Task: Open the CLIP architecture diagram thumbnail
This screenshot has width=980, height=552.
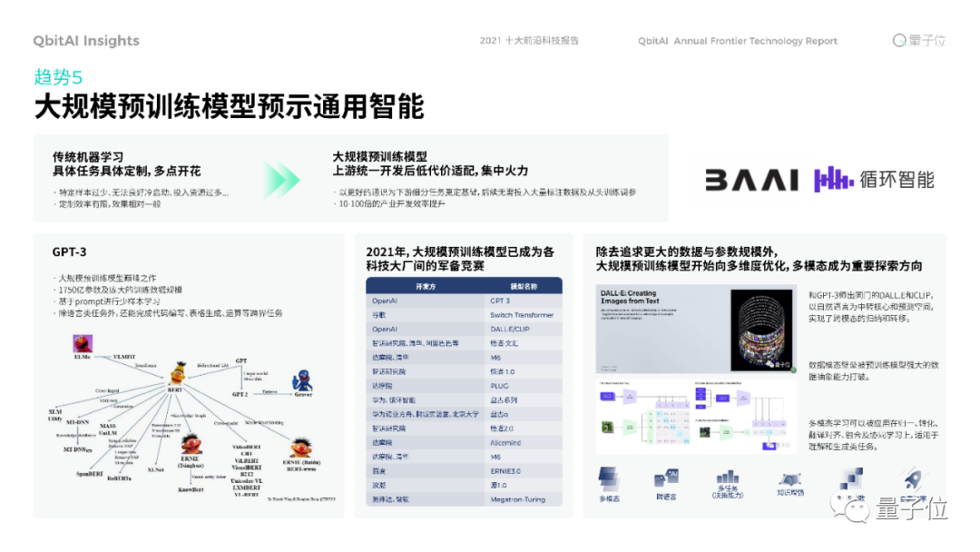Action: 696,416
